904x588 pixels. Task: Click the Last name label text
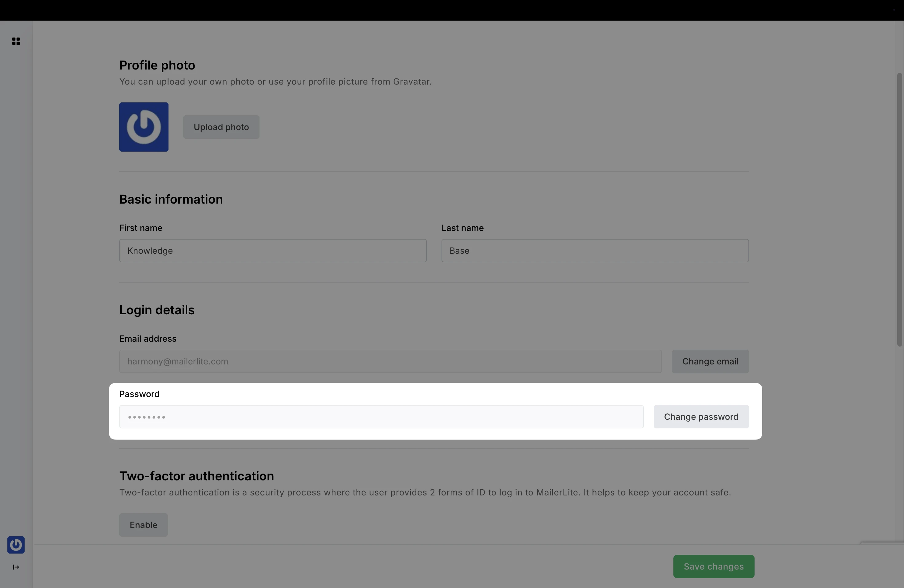(462, 228)
